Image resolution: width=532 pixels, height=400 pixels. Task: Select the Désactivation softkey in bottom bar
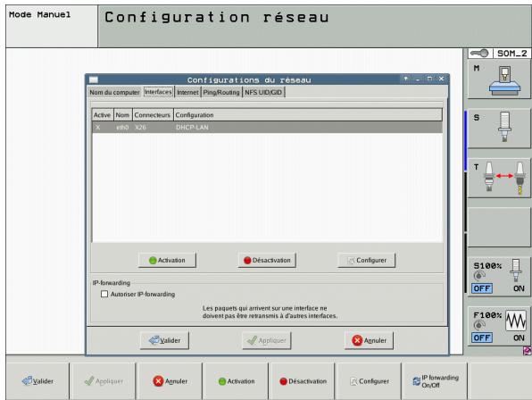(303, 381)
